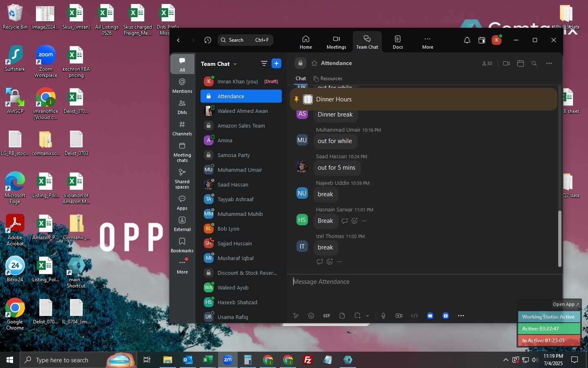Open chat with Muhammad Umair in list

click(x=241, y=170)
